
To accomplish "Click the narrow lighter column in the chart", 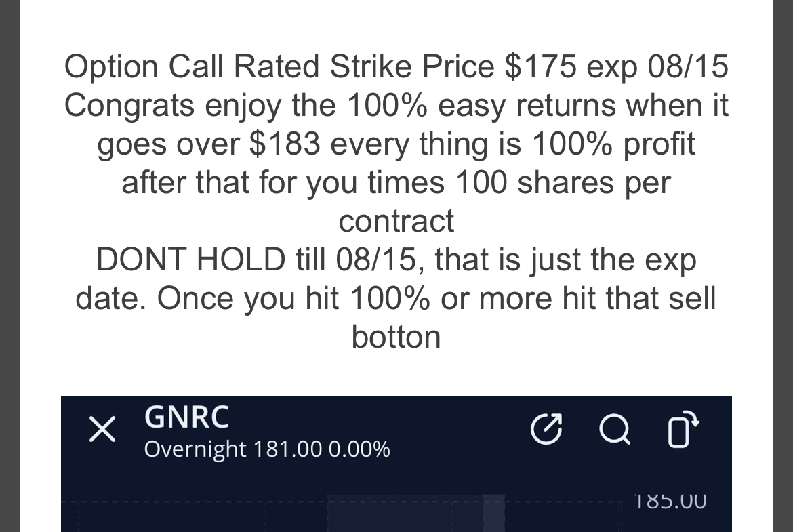I will click(494, 513).
